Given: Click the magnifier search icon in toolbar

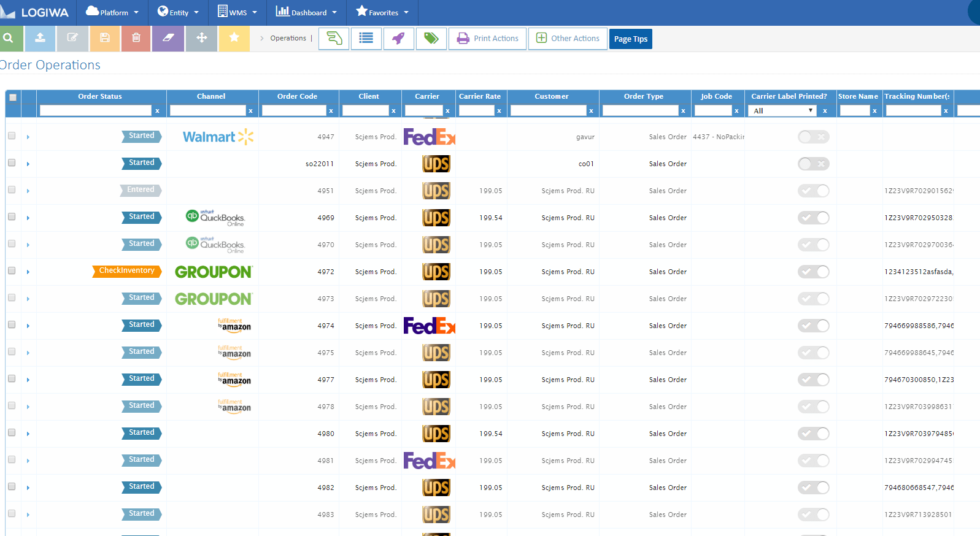Looking at the screenshot, I should point(9,38).
